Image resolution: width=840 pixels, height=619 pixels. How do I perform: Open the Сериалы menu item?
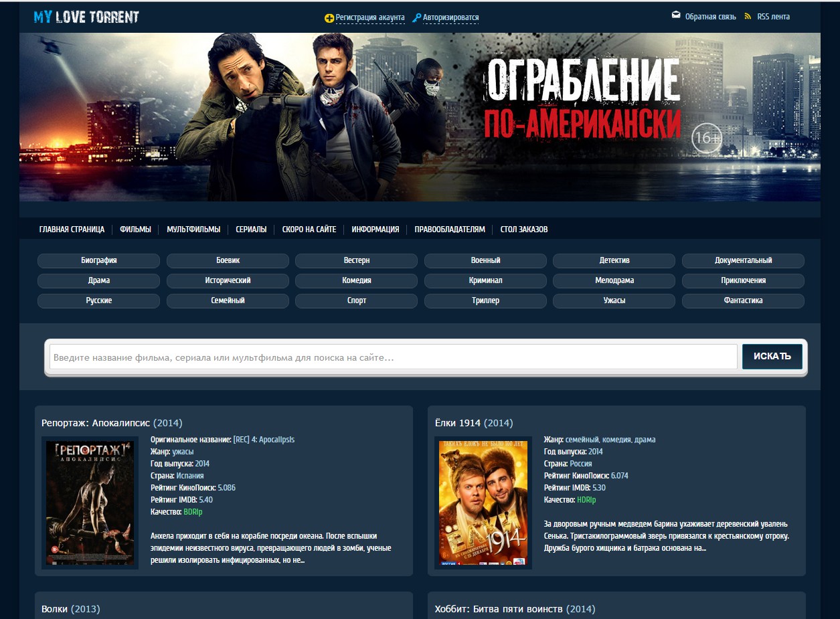point(251,230)
